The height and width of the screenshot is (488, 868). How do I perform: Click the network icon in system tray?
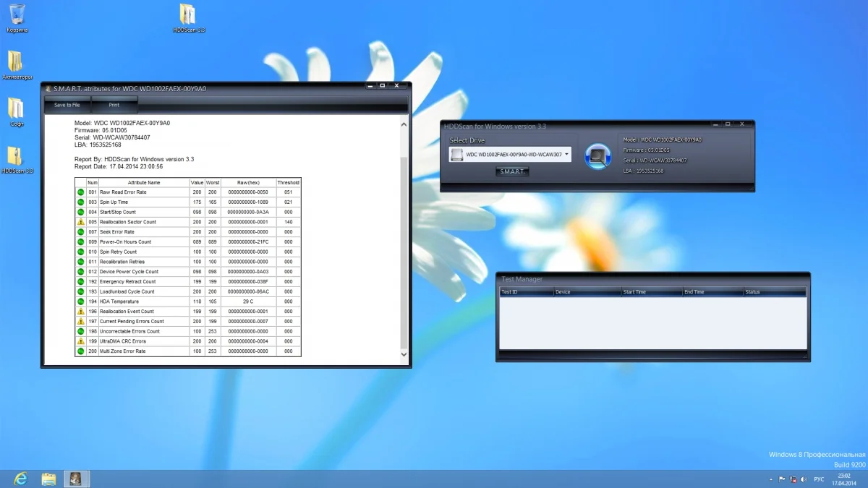pos(793,479)
